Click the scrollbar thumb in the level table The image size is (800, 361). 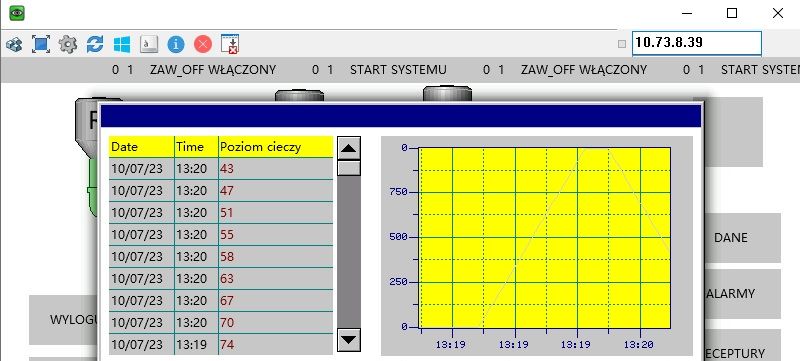[x=349, y=168]
